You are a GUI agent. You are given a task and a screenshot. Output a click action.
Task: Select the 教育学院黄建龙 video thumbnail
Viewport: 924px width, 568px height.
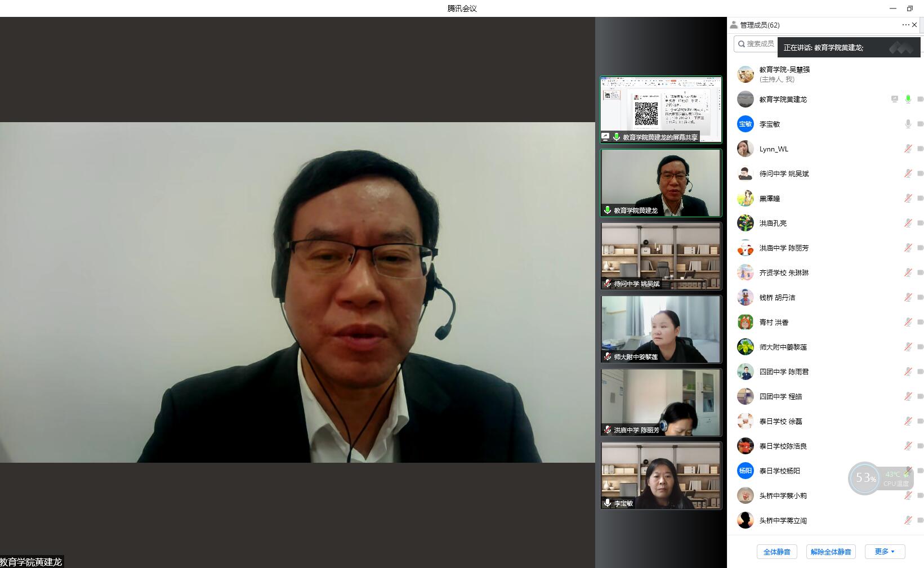pyautogui.click(x=661, y=183)
